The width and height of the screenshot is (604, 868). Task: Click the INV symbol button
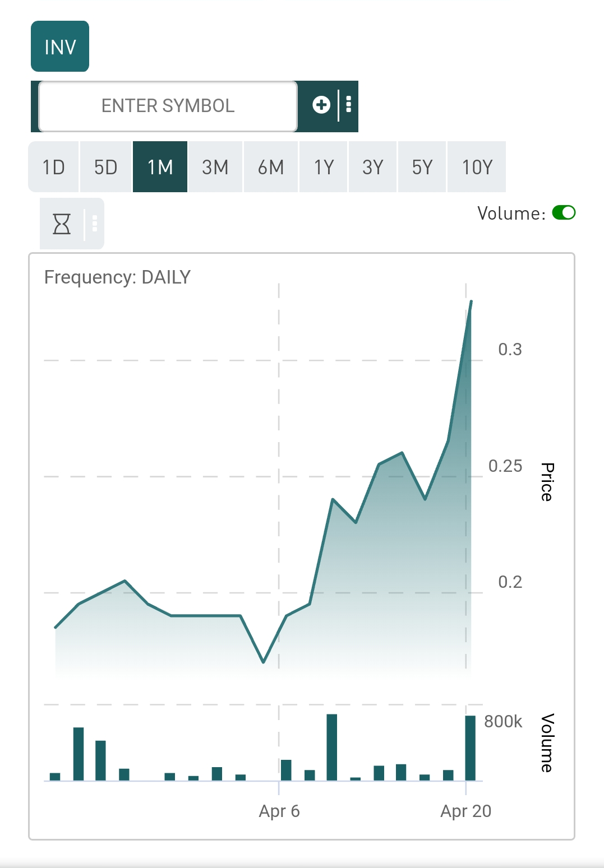(60, 47)
